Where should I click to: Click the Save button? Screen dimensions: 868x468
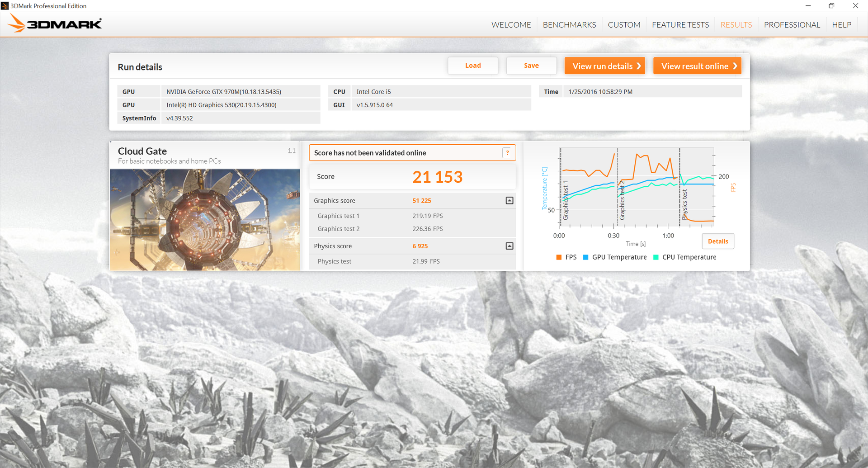click(531, 66)
